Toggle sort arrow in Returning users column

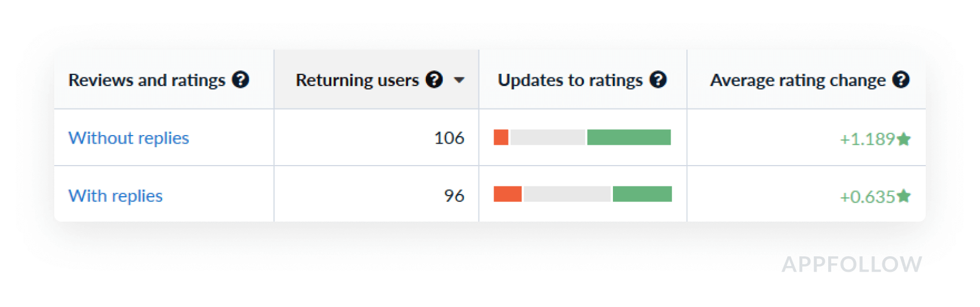(x=459, y=80)
